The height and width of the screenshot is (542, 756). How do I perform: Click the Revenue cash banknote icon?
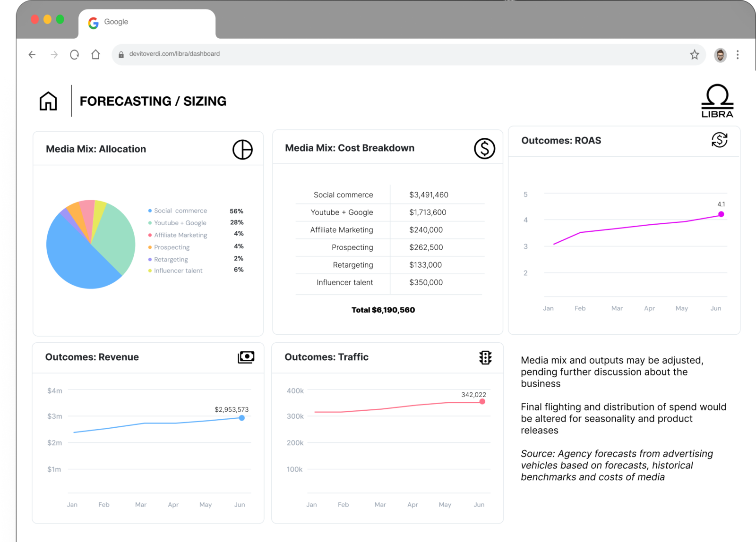246,357
